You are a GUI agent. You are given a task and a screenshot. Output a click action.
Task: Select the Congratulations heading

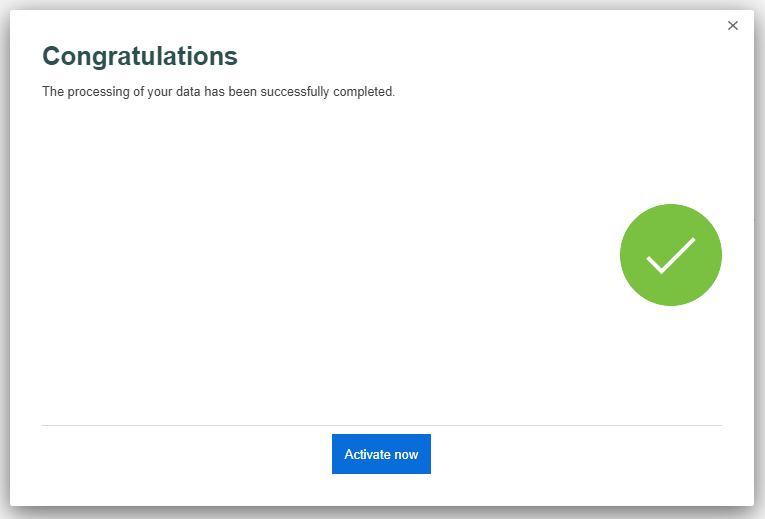click(140, 57)
